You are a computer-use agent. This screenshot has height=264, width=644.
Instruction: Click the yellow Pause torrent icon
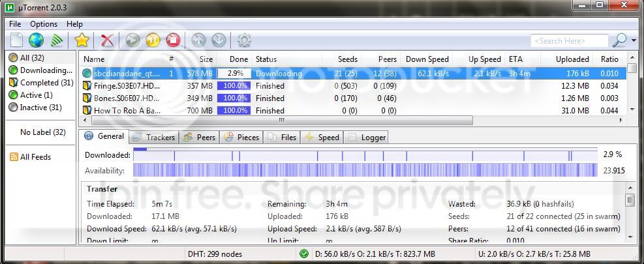(x=153, y=40)
